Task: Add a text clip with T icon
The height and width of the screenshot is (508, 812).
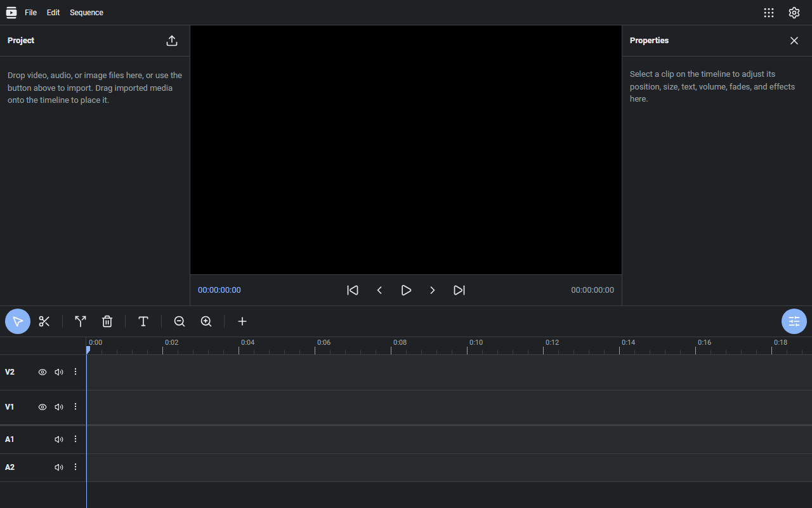Action: click(x=143, y=321)
